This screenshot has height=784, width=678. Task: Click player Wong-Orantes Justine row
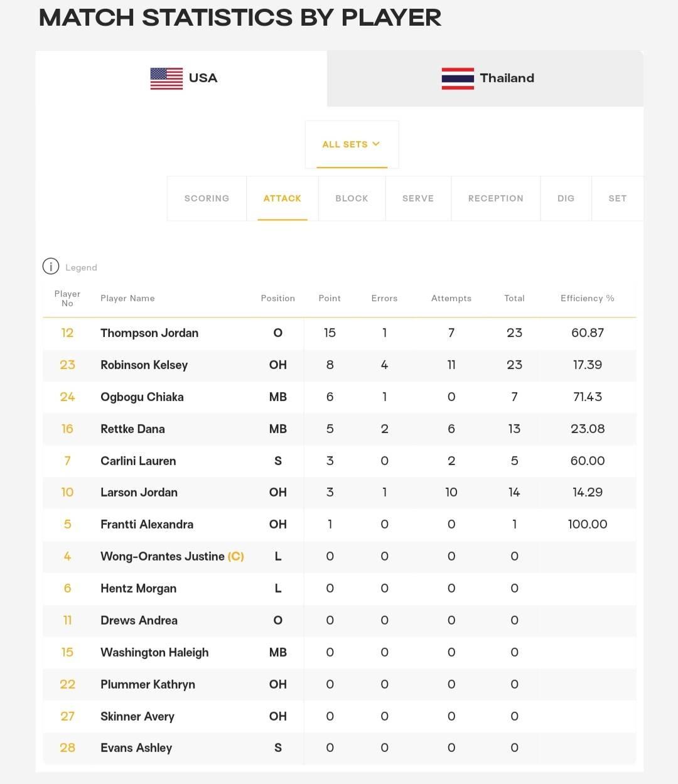click(340, 557)
